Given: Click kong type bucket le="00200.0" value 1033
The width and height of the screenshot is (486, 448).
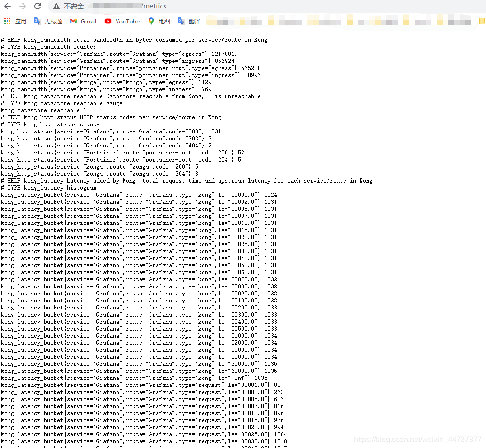Looking at the screenshot, I should pos(271,308).
